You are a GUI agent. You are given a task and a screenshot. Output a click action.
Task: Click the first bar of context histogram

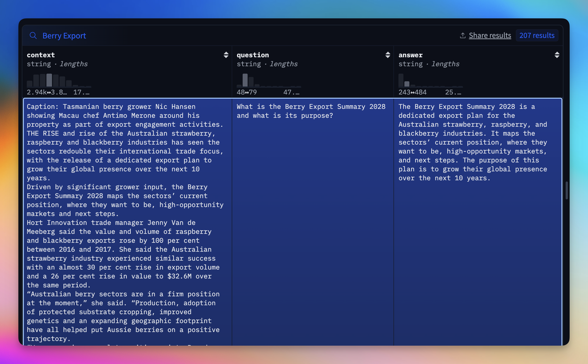pyautogui.click(x=30, y=84)
